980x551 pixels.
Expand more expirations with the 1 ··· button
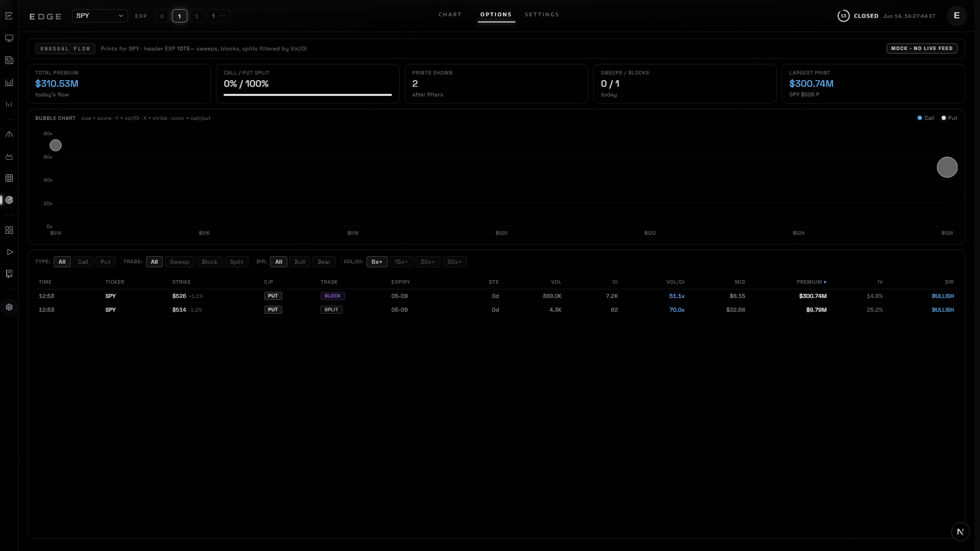(x=218, y=16)
